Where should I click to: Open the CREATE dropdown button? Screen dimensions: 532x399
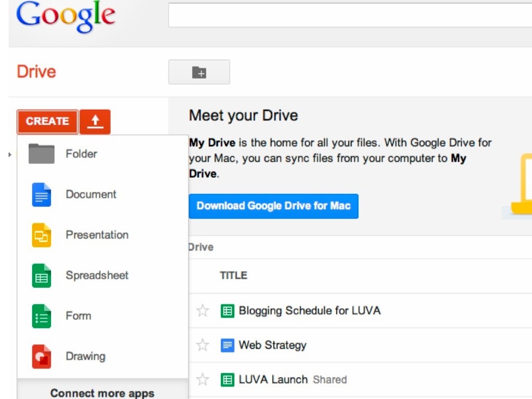(x=47, y=122)
